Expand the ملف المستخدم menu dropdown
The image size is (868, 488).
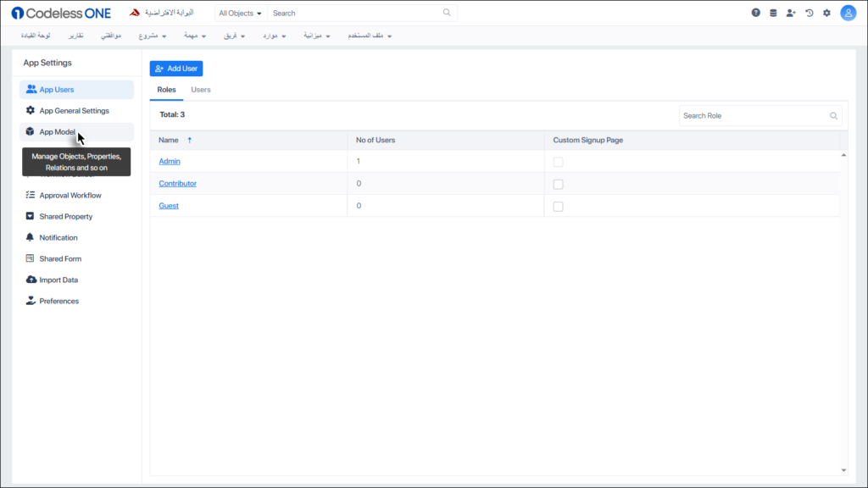(x=370, y=36)
